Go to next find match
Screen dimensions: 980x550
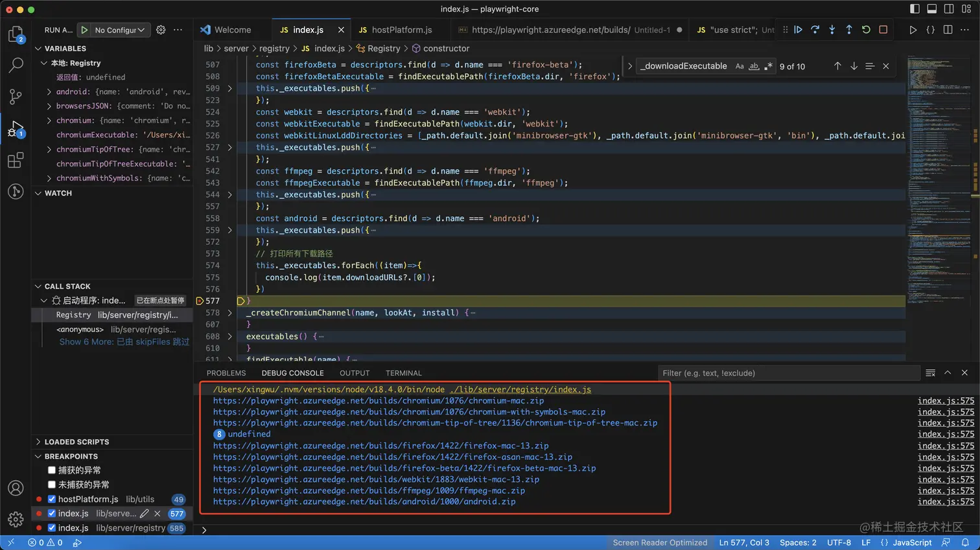[x=854, y=66]
